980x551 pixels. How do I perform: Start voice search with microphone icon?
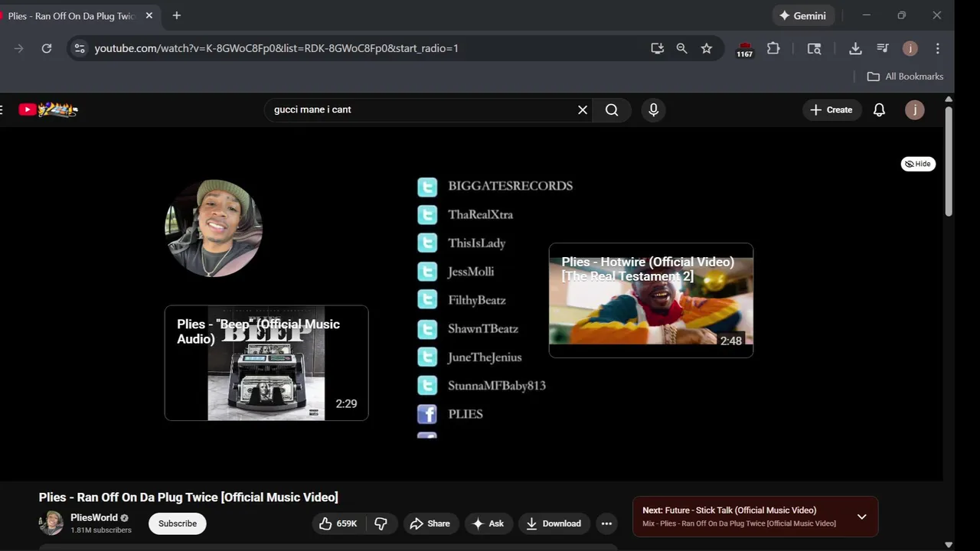tap(653, 109)
